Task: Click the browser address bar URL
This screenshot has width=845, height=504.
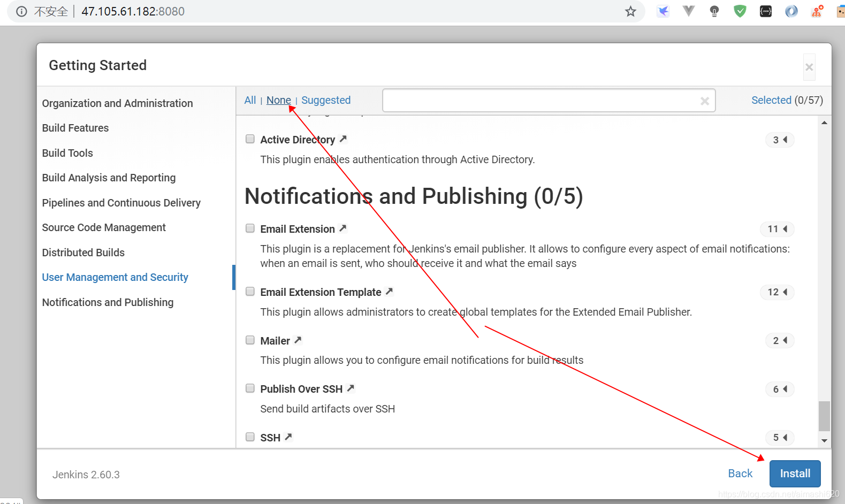Action: click(133, 11)
